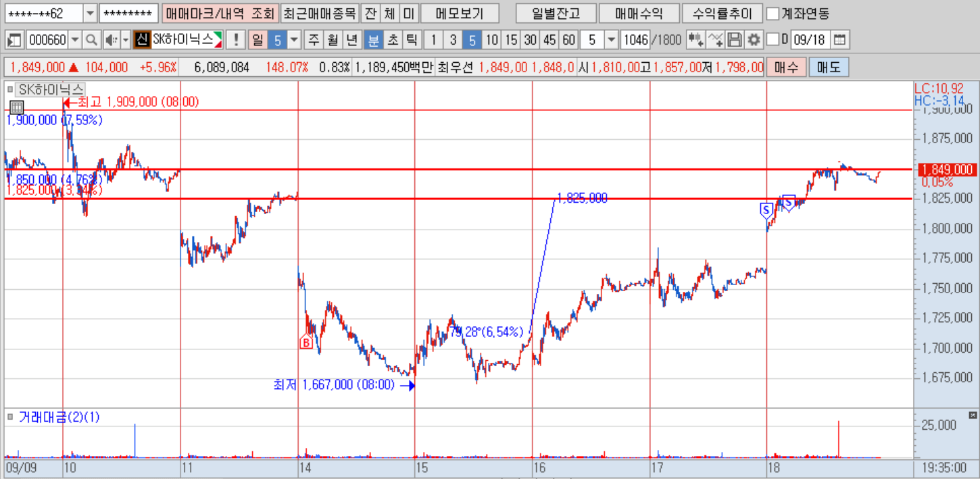Open 수익률추이 return trend
Screen dimensions: 980x479
tap(722, 13)
